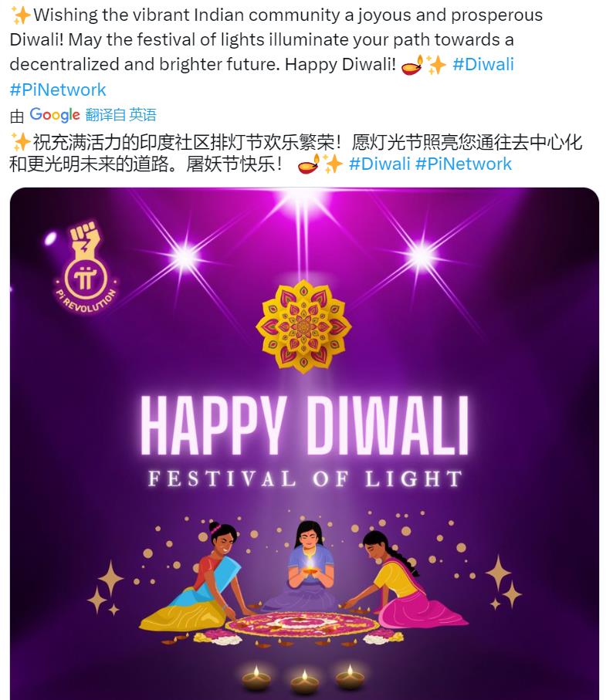Image resolution: width=613 pixels, height=700 pixels.
Task: Click the sparkles emoji starting the Chinese translation
Action: (21, 143)
